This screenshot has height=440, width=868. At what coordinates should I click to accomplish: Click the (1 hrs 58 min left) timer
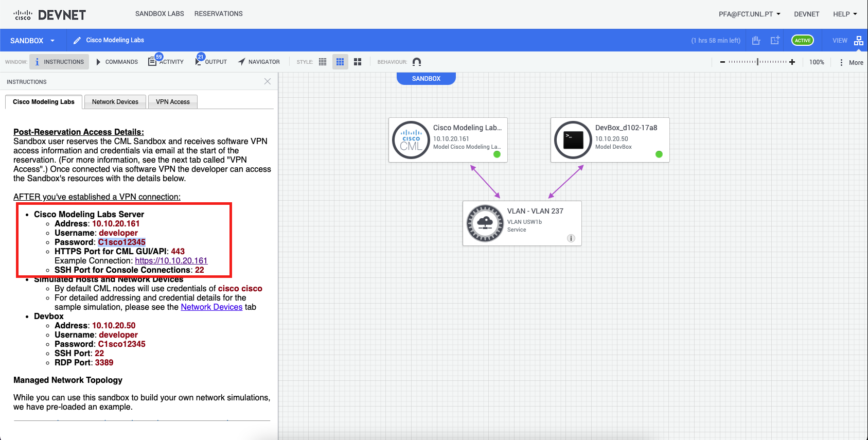click(x=716, y=41)
